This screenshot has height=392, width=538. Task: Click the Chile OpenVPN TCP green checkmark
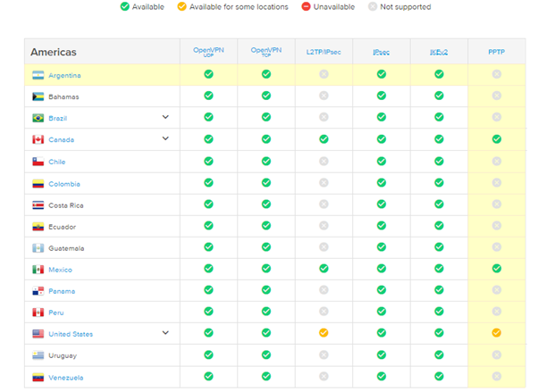tap(266, 162)
